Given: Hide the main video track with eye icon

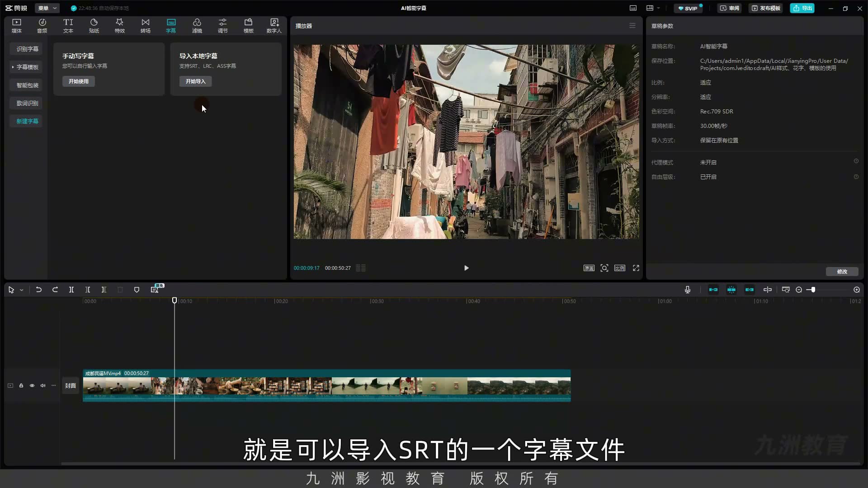Looking at the screenshot, I should click(x=32, y=385).
